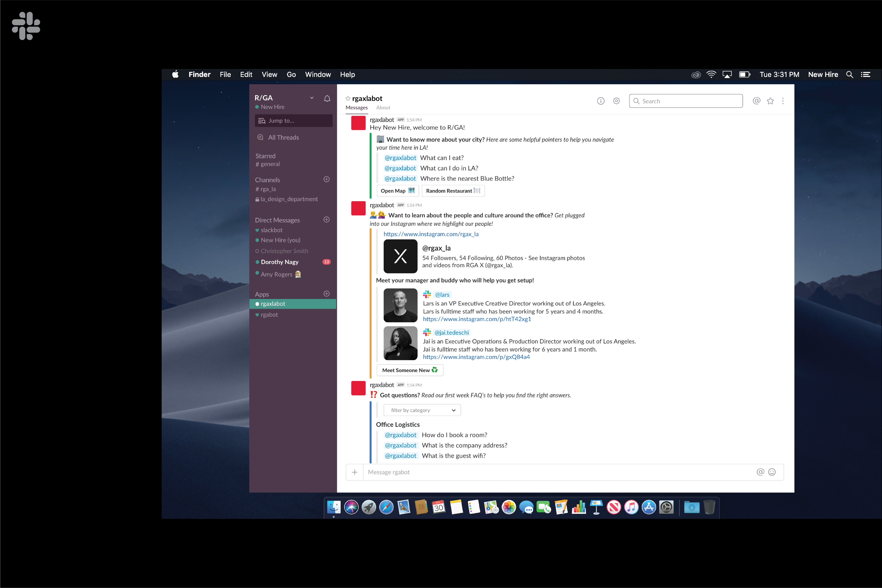Screen dimensions: 882x588
Task: Launch Safari from the Dock
Action: [x=386, y=507]
